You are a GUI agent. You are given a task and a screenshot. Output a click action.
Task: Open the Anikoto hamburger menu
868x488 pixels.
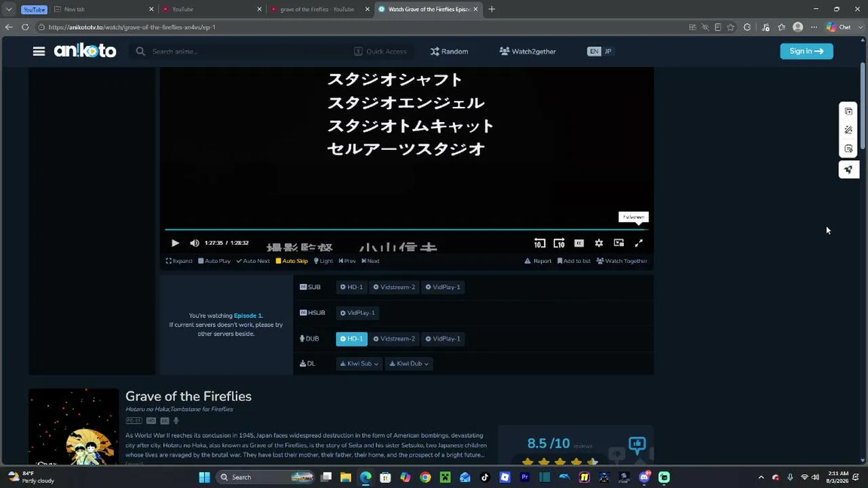tap(39, 52)
